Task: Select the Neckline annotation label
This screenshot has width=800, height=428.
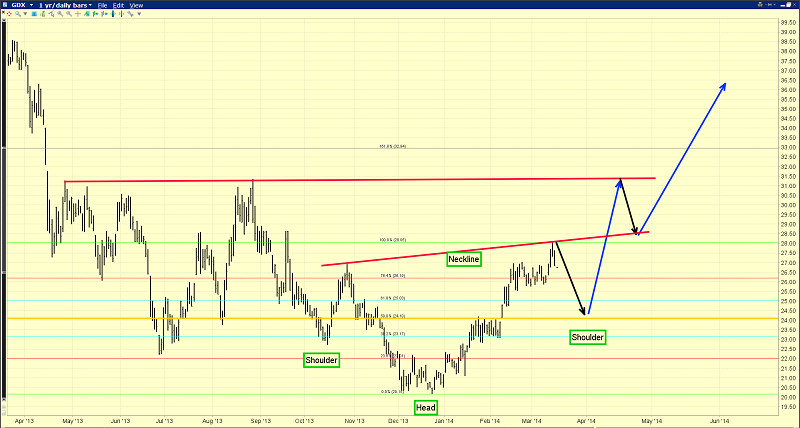Action: pyautogui.click(x=463, y=259)
